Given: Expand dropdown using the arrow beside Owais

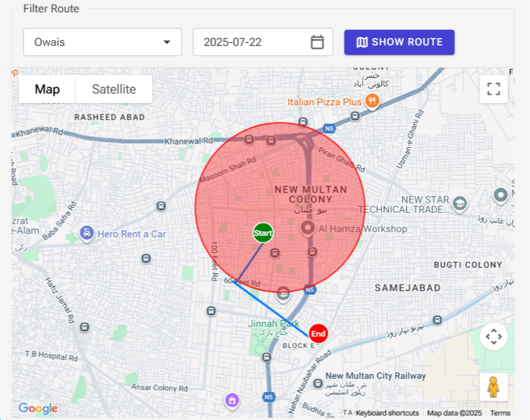Looking at the screenshot, I should [x=167, y=42].
